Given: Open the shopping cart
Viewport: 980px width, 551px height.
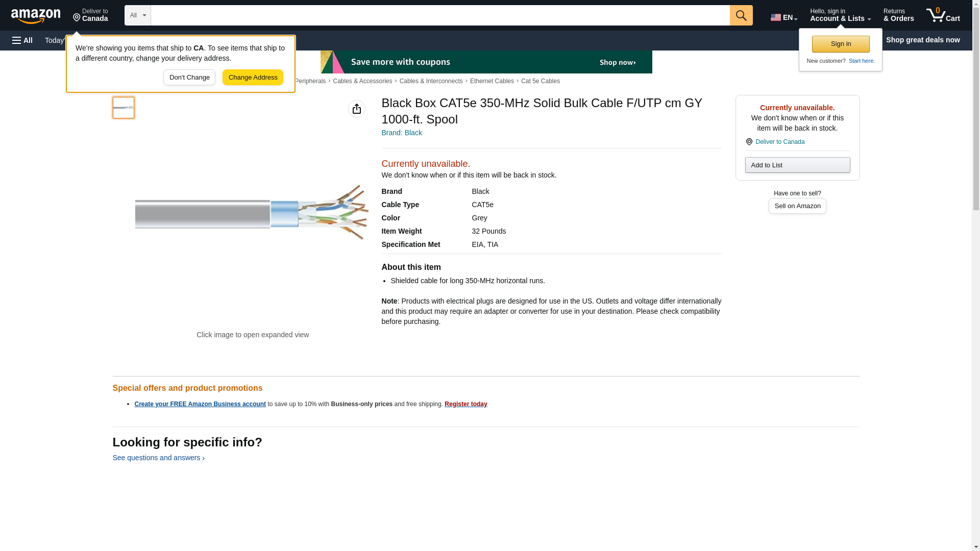Looking at the screenshot, I should [x=943, y=15].
